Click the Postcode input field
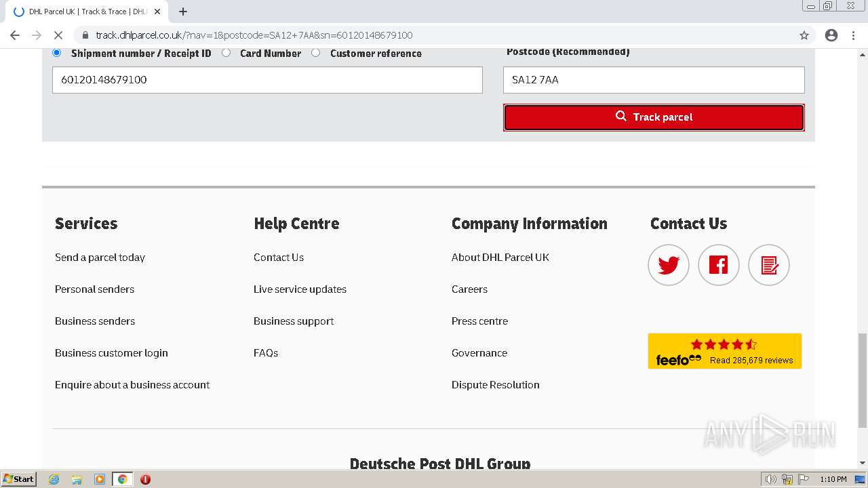This screenshot has width=868, height=488. (654, 80)
